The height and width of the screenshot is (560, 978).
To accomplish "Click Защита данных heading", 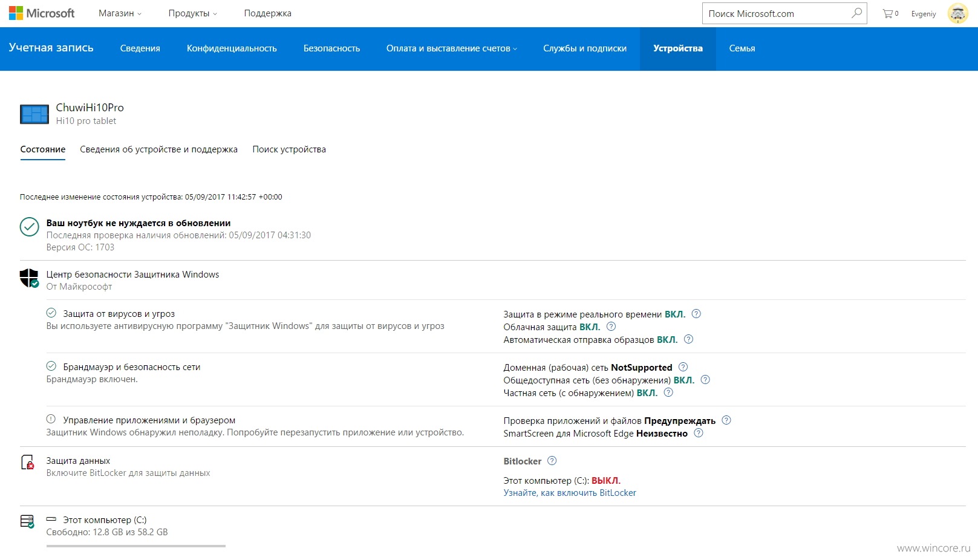I will (x=78, y=461).
